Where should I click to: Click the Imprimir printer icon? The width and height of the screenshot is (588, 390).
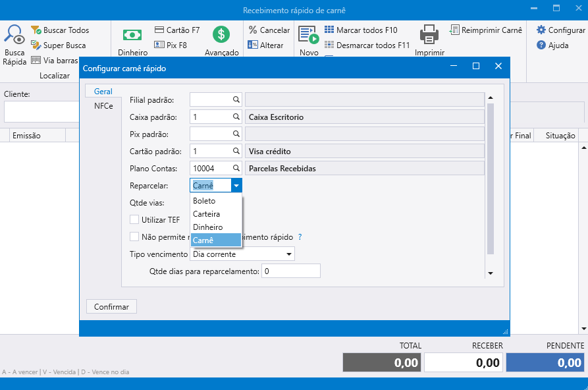(x=429, y=34)
